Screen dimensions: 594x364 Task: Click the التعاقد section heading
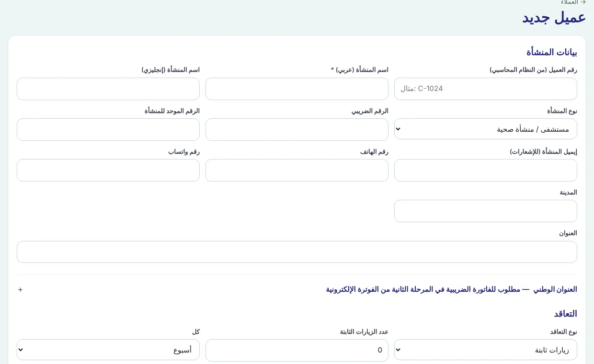566,314
